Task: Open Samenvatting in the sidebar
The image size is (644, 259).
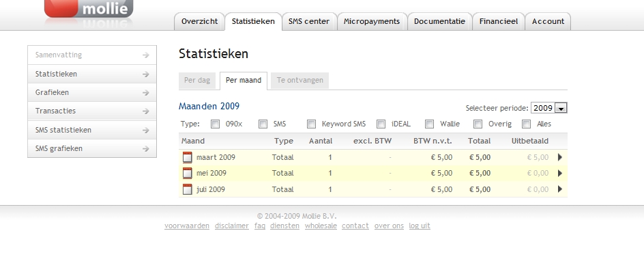Action: pos(92,55)
